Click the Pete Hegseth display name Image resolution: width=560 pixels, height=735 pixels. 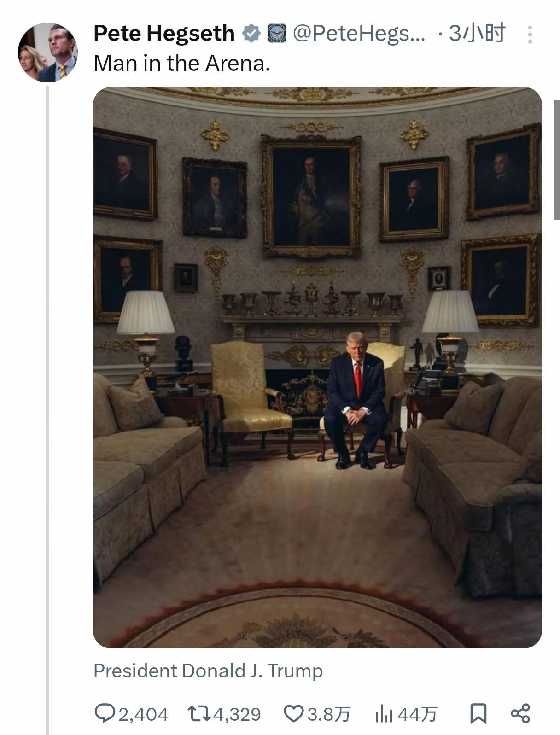164,34
